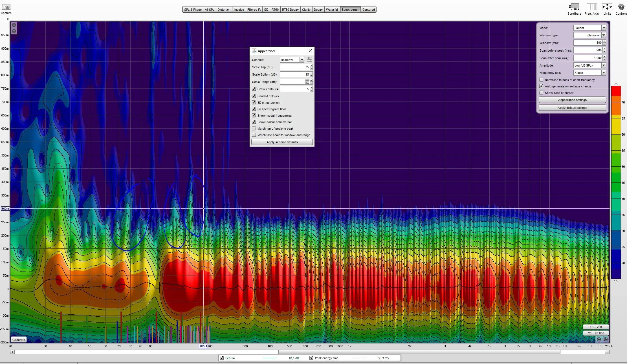Close the Appearance dialog
Viewport: 627px width, 364px height.
click(310, 51)
